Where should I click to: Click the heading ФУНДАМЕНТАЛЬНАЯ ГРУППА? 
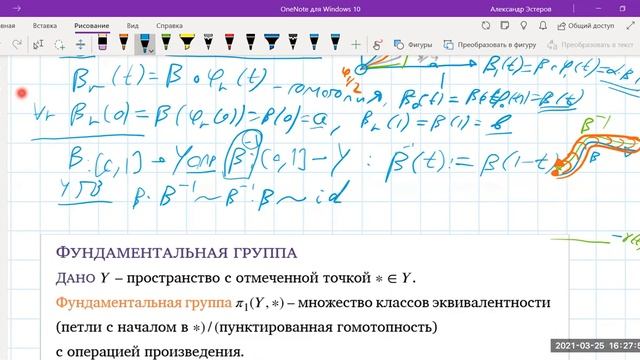point(176,253)
